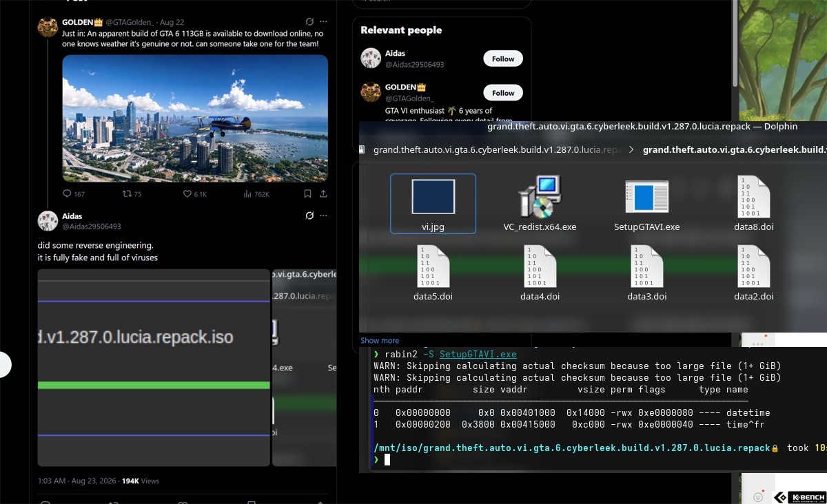The width and height of the screenshot is (827, 504).
Task: Click the Aug 22 date on GOLDEN's post
Action: 172,23
